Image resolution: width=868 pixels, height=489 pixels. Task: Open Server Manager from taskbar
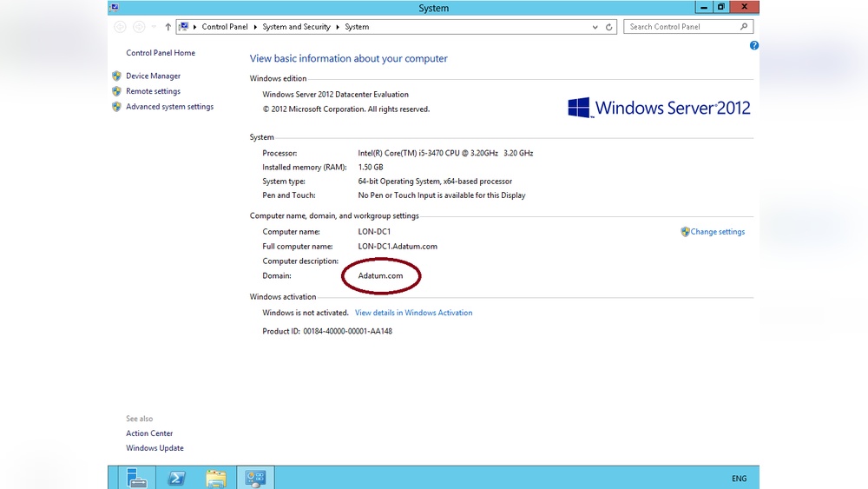pyautogui.click(x=136, y=478)
